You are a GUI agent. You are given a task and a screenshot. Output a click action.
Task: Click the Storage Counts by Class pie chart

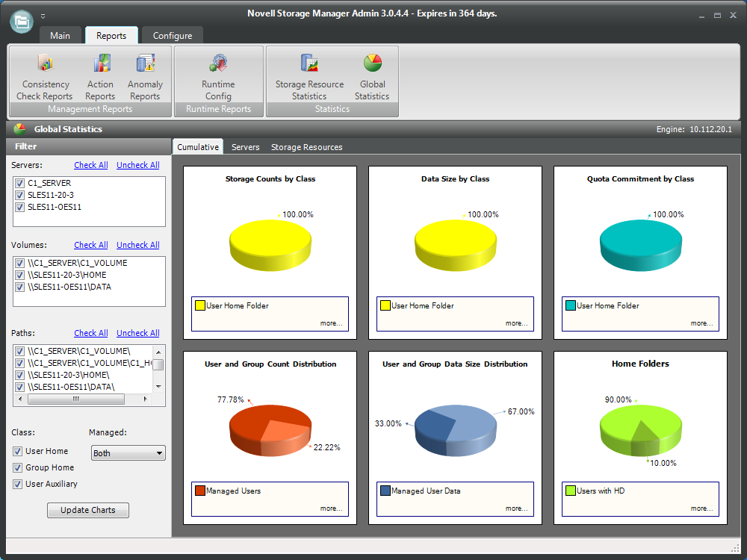270,245
